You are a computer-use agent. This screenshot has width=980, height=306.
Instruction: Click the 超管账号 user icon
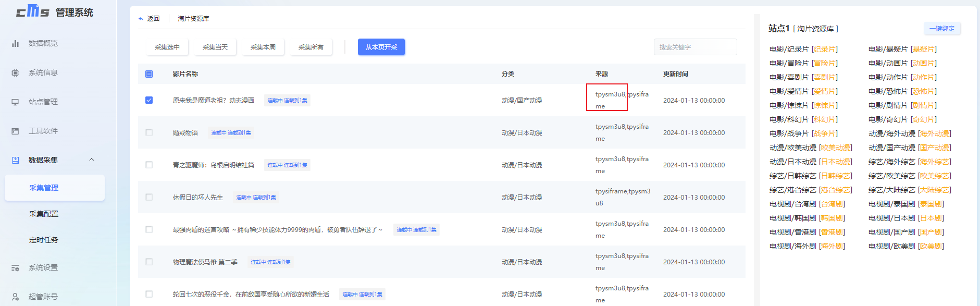point(16,297)
